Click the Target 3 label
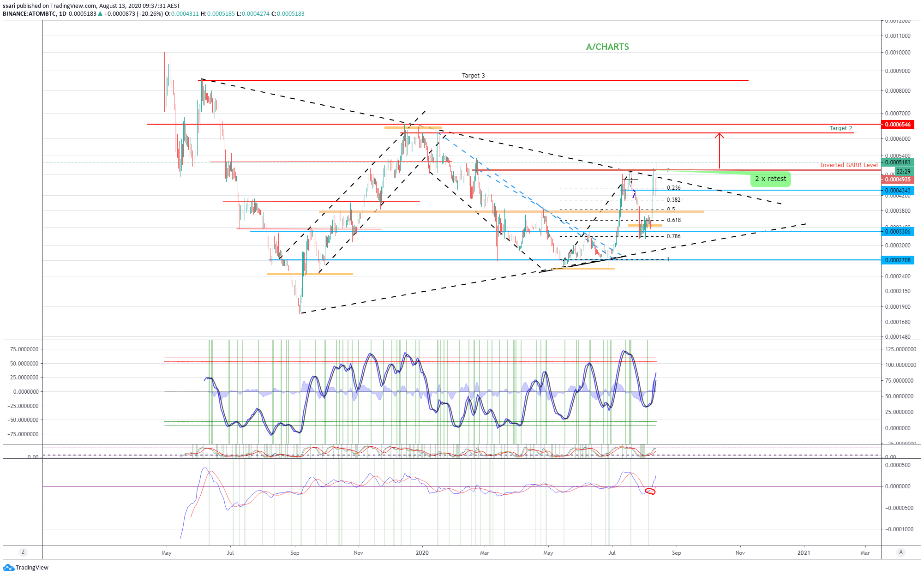 click(x=474, y=75)
